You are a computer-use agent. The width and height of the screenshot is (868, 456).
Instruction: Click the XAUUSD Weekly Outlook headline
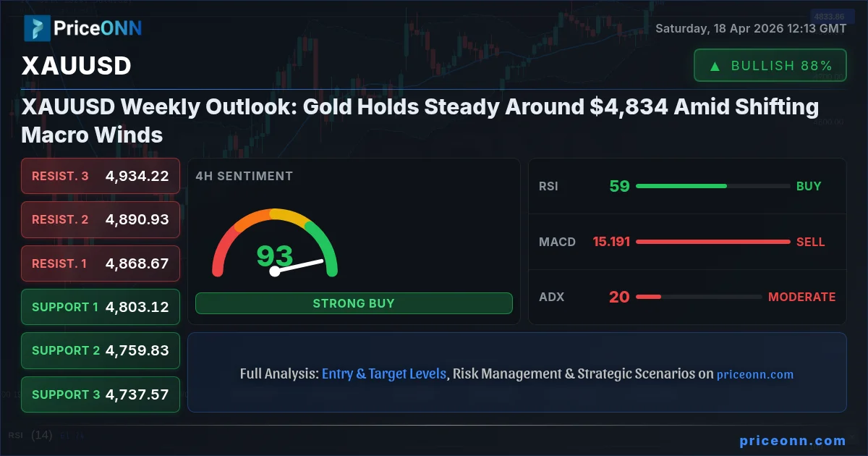[x=420, y=121]
